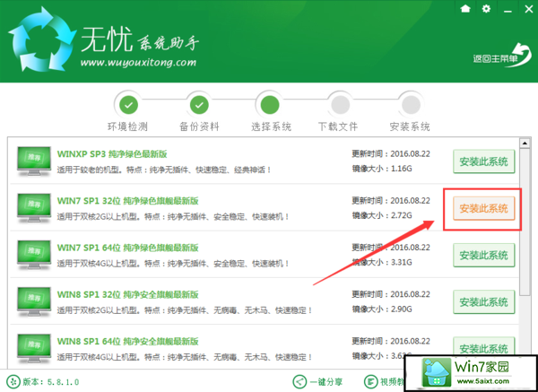Click the home icon in title bar
538x392 pixels.
pyautogui.click(x=465, y=9)
